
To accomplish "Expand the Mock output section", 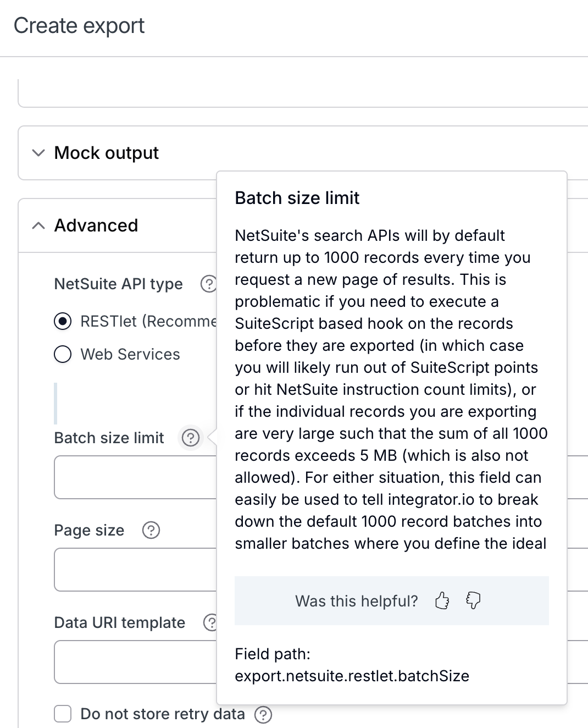I will pyautogui.click(x=107, y=153).
